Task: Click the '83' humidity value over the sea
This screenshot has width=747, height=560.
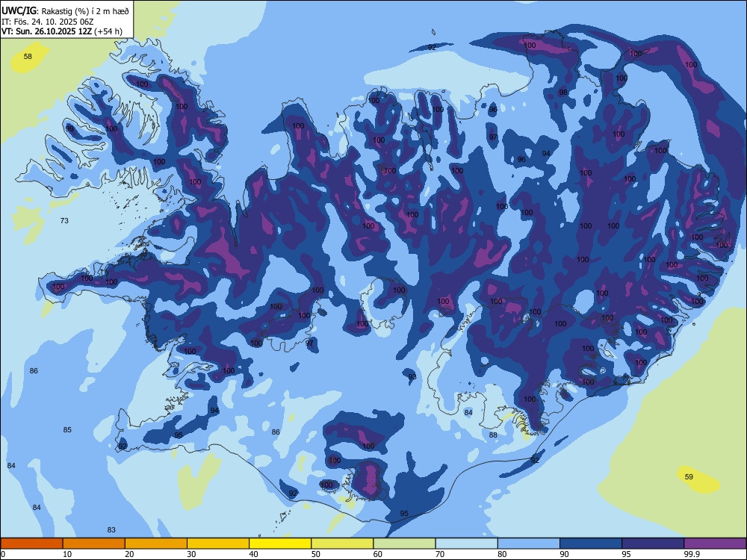Action: pos(111,529)
